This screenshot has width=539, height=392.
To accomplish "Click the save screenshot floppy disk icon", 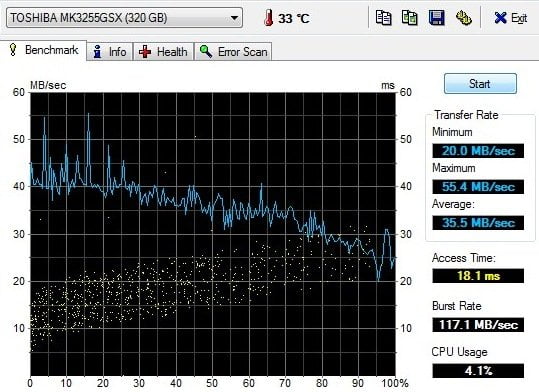I will [x=437, y=18].
